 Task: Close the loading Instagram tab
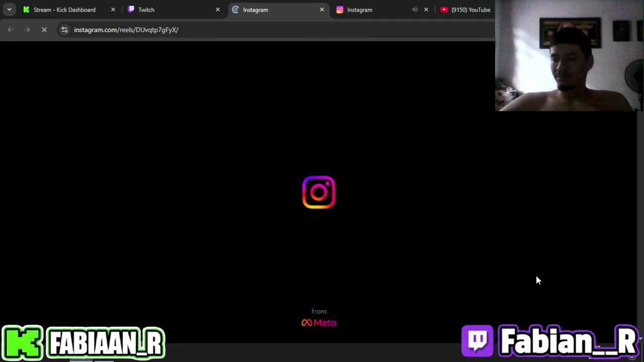pyautogui.click(x=322, y=10)
